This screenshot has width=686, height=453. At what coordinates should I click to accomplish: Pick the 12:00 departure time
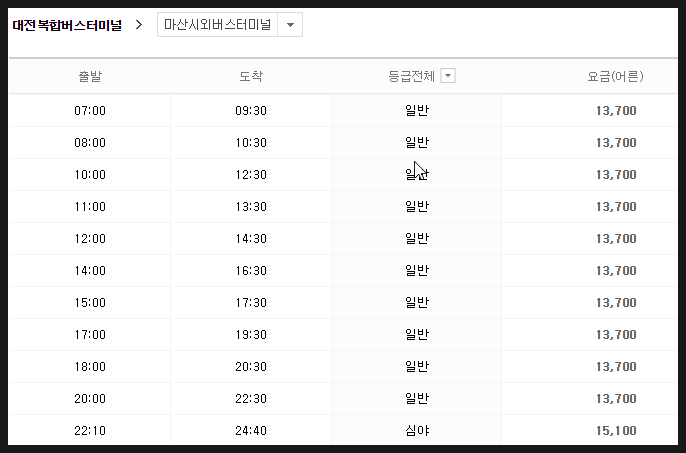(x=90, y=239)
